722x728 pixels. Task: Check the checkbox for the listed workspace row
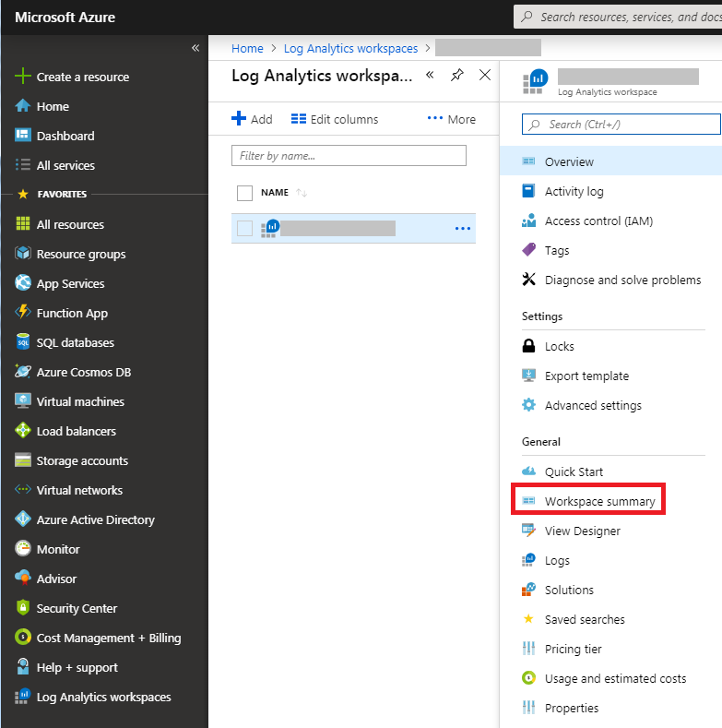(x=244, y=228)
